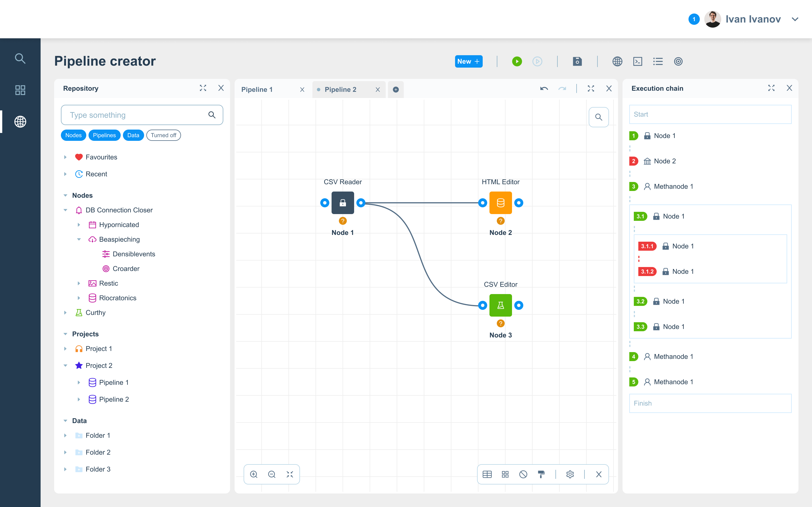Open the terminal console icon
Image resolution: width=812 pixels, height=507 pixels.
tap(637, 61)
